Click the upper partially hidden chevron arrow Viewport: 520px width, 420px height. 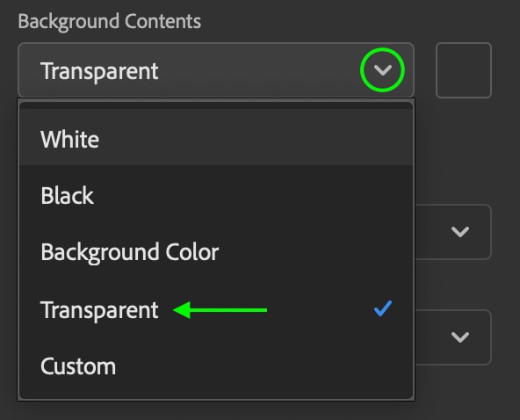tap(460, 232)
